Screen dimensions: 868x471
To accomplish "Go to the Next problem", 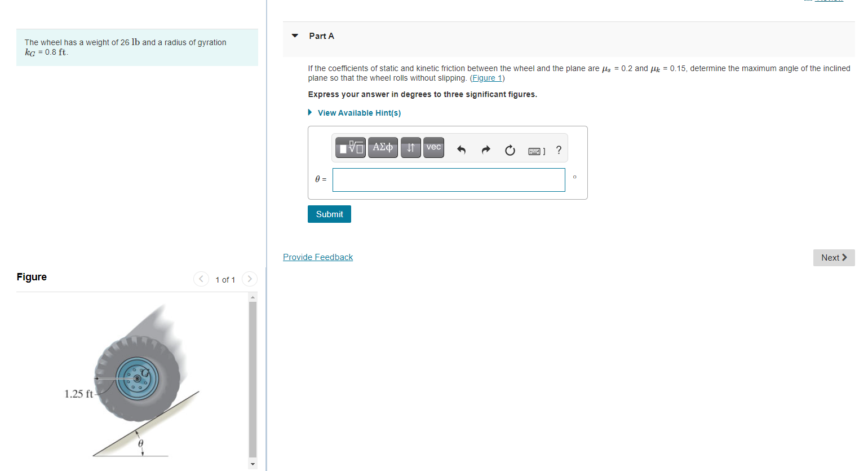I will point(834,258).
